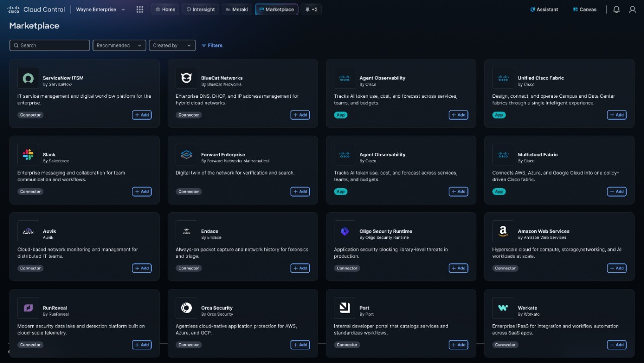Click the App tag on Multicloud Fabric card
Screen dimensions: 644x363
point(499,192)
